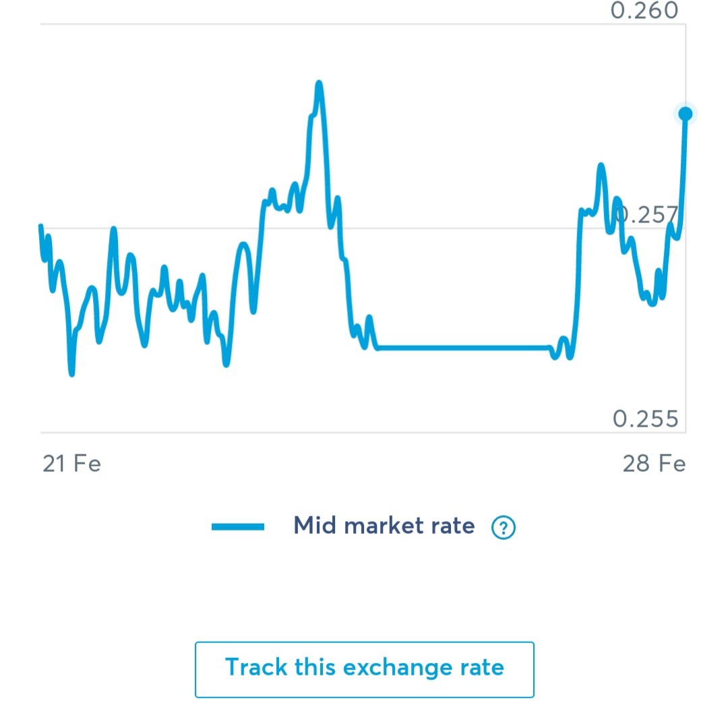This screenshot has width=728, height=709.
Task: Click the 0.255 axis label
Action: [645, 419]
